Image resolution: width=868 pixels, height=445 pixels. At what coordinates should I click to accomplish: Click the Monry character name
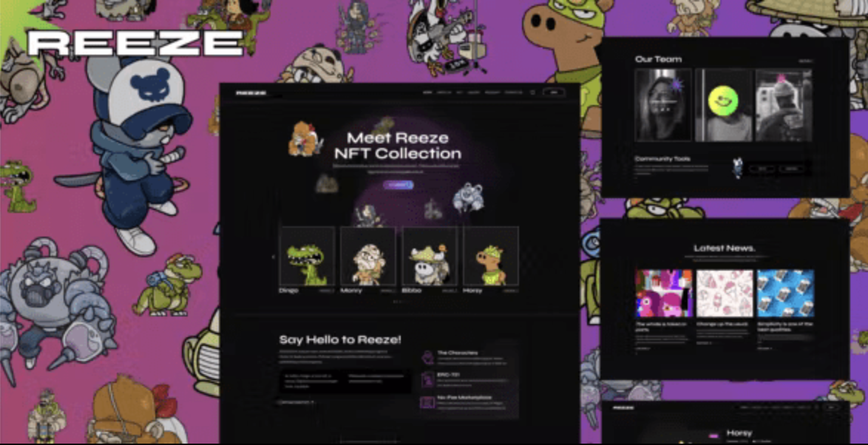click(351, 291)
